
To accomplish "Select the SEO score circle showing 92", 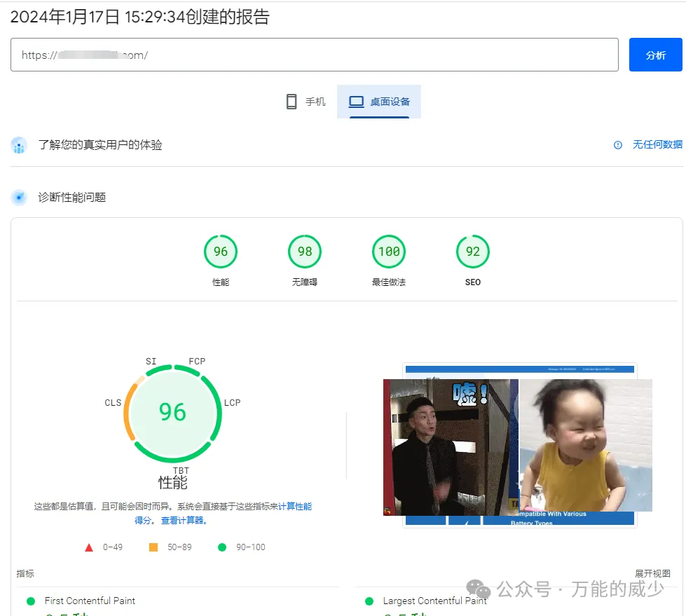I will point(473,252).
